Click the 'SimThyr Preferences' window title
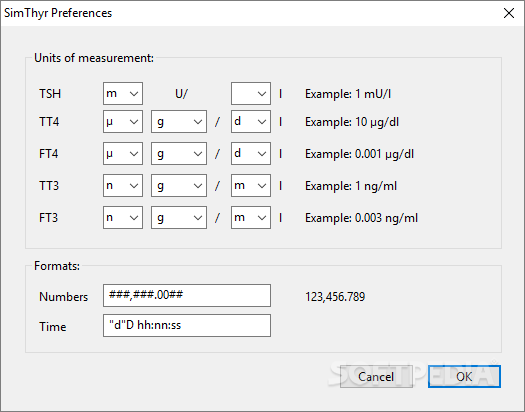 click(x=58, y=13)
